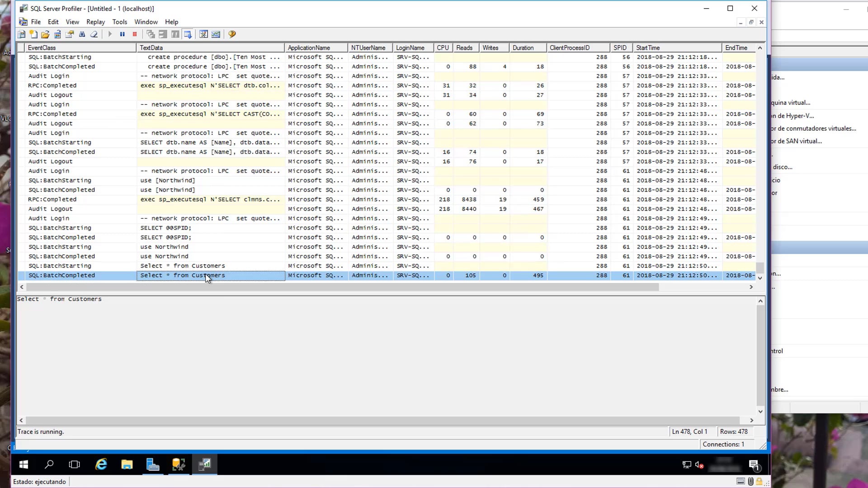Open Internet Explorer from the taskbar
Image resolution: width=868 pixels, height=488 pixels.
(101, 465)
